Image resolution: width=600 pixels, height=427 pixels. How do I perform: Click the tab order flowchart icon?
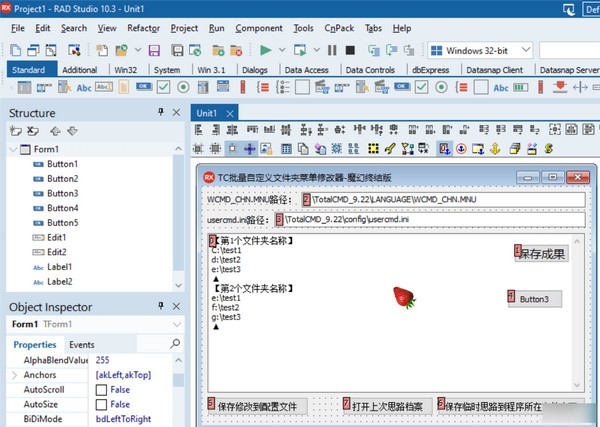coord(407,149)
